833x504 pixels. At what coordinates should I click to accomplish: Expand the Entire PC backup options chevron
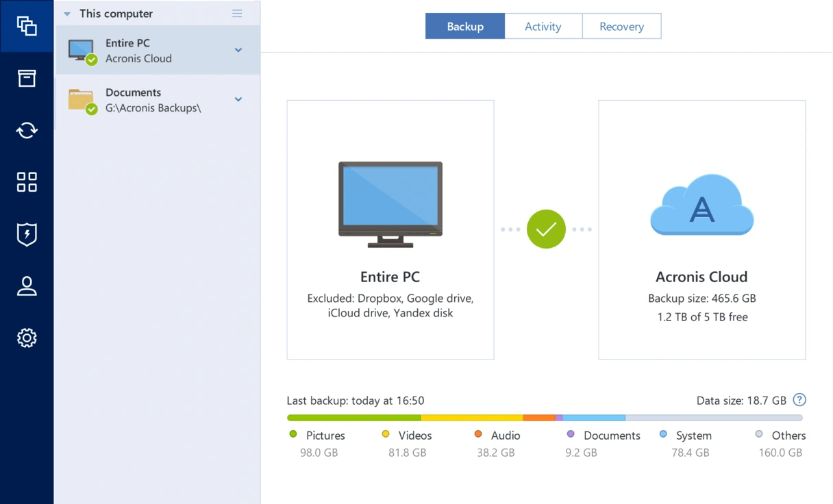click(x=238, y=50)
